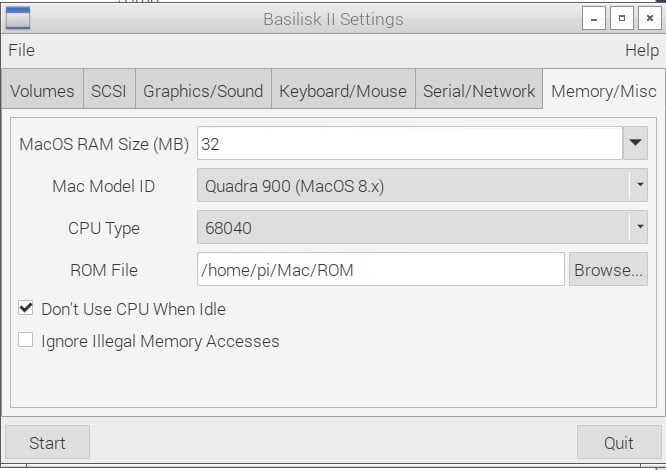Image resolution: width=666 pixels, height=470 pixels.
Task: Open the Keyboard/Mouse tab
Action: point(343,91)
